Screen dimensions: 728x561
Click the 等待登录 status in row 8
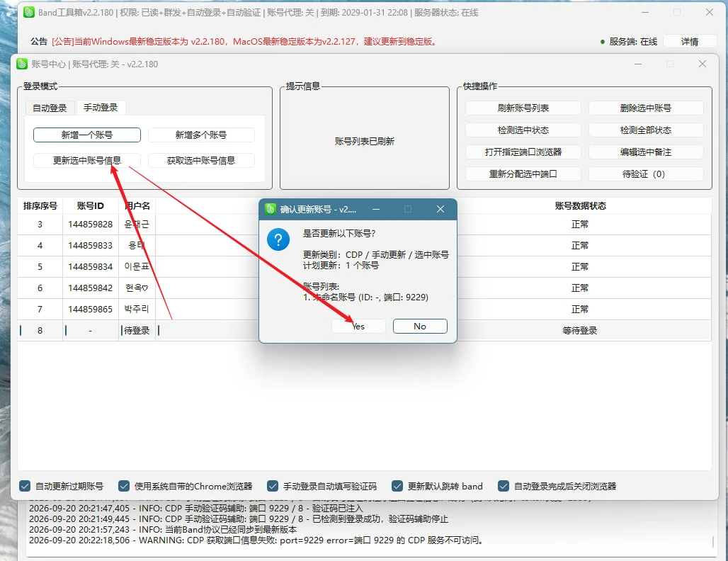[580, 330]
